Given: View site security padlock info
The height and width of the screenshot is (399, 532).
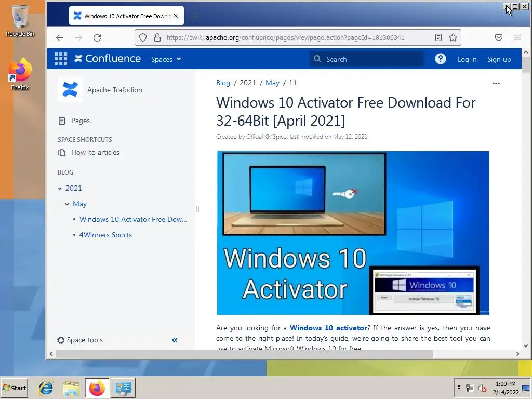Looking at the screenshot, I should (x=157, y=37).
